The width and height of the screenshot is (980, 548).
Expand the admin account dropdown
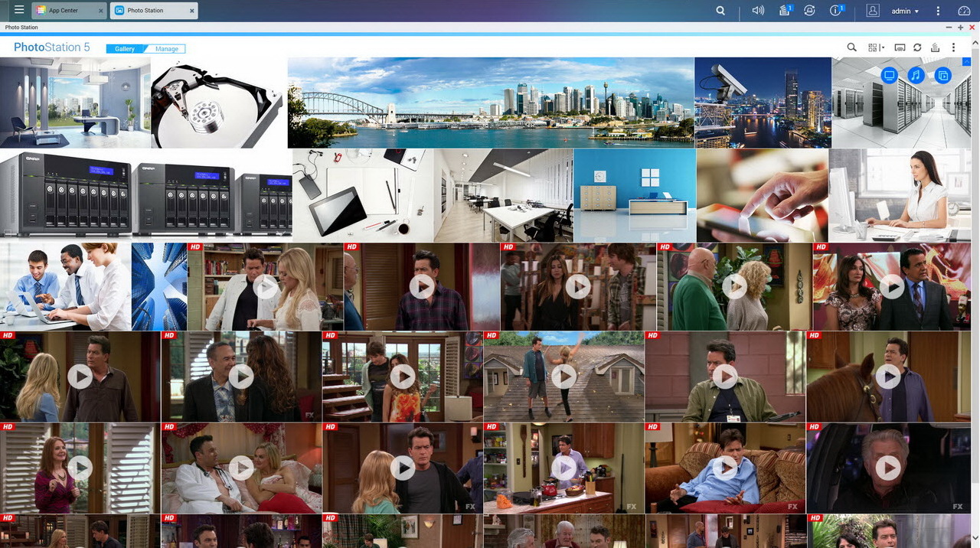point(905,11)
